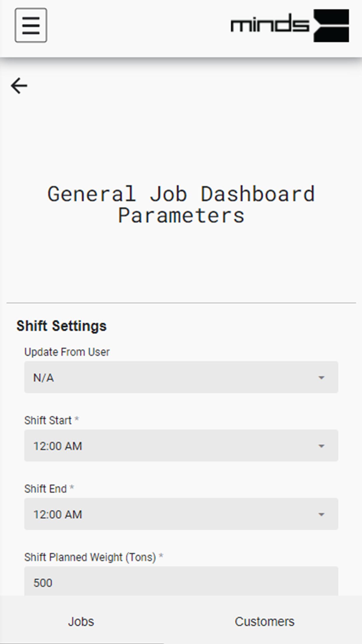The width and height of the screenshot is (362, 644).
Task: Select the N/A value in Update From User
Action: 43,378
